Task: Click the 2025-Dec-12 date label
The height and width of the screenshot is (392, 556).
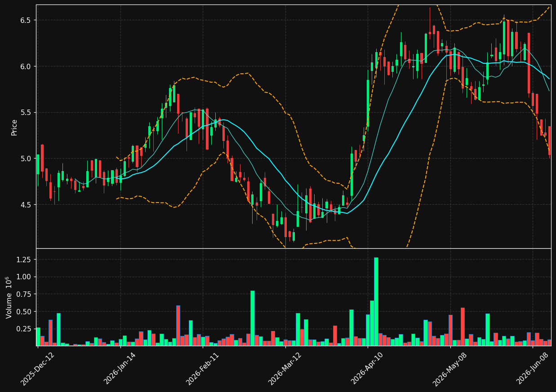Action: (x=37, y=369)
